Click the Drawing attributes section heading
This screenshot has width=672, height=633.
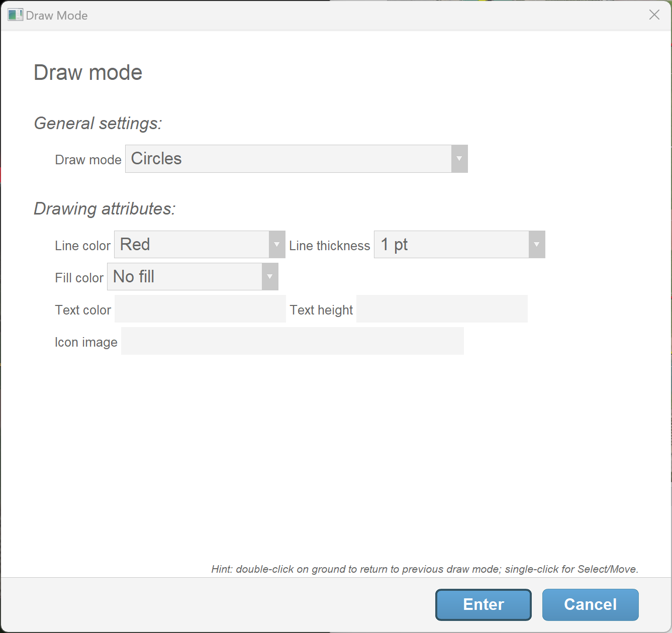(105, 208)
